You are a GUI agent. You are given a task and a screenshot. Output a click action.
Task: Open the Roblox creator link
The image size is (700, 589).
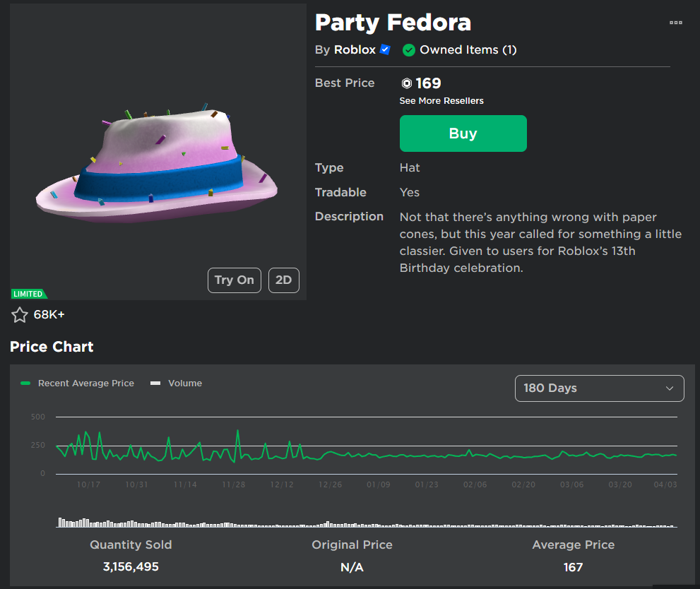(x=355, y=49)
